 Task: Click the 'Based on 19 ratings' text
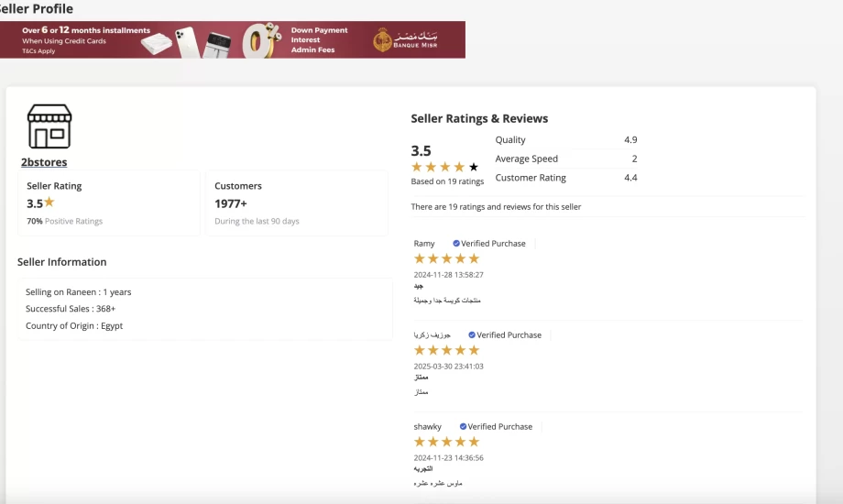(x=447, y=181)
